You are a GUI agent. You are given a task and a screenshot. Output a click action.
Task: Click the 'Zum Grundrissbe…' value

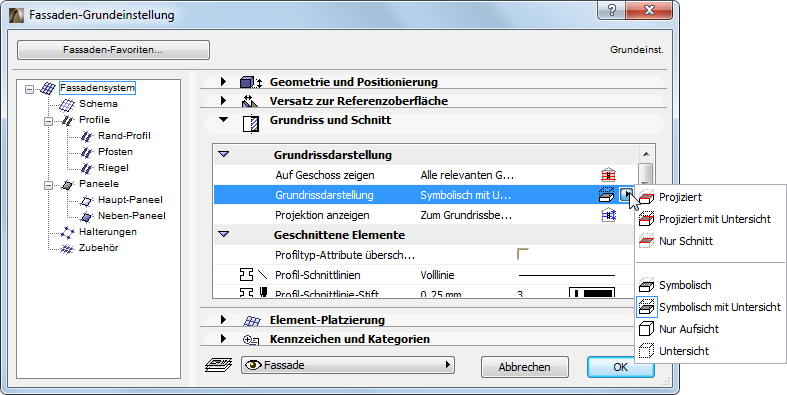(466, 215)
